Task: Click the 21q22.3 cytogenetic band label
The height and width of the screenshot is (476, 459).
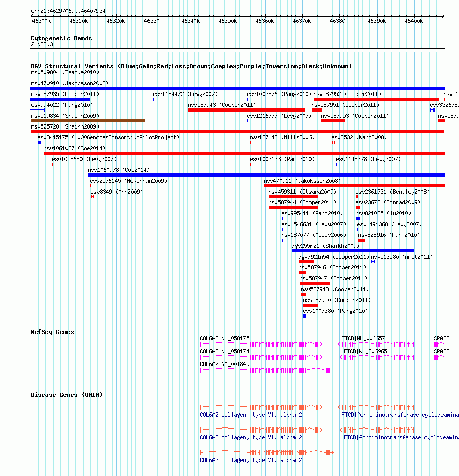Action: point(42,44)
